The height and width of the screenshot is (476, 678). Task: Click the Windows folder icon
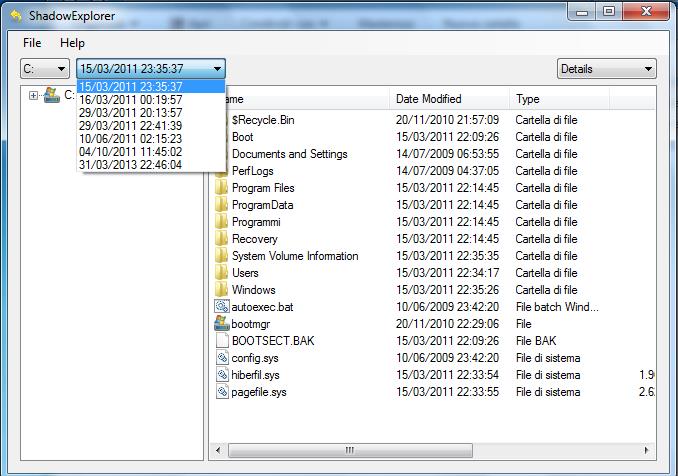coord(221,290)
